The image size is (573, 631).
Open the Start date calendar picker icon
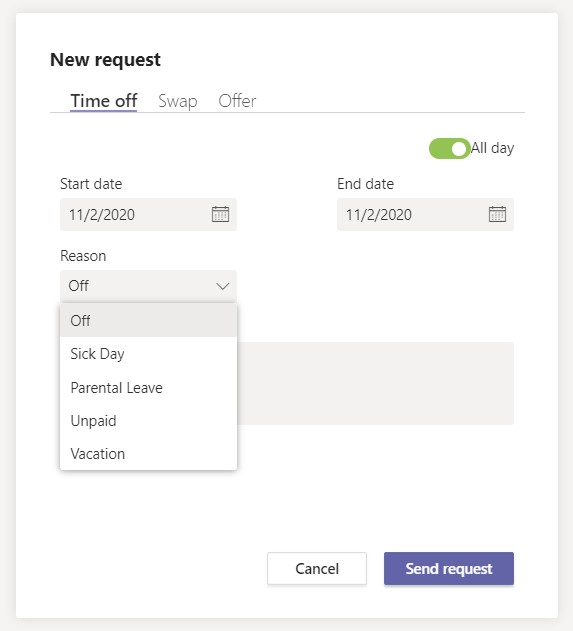(x=220, y=214)
